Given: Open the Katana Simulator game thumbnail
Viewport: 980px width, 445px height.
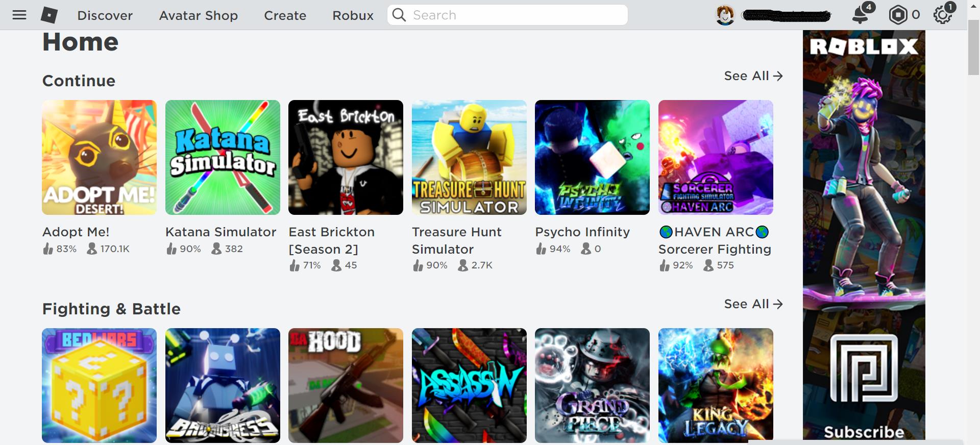Looking at the screenshot, I should click(223, 157).
